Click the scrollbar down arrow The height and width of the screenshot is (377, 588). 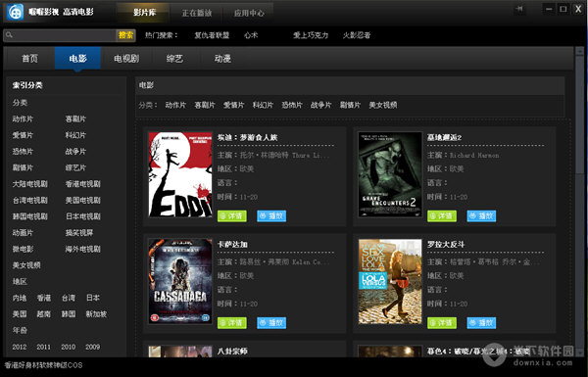580,353
